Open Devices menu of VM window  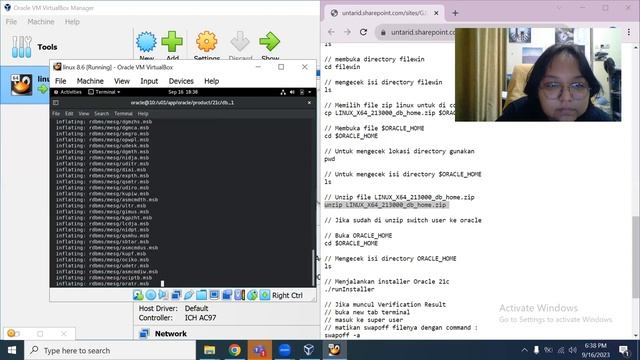tap(181, 81)
